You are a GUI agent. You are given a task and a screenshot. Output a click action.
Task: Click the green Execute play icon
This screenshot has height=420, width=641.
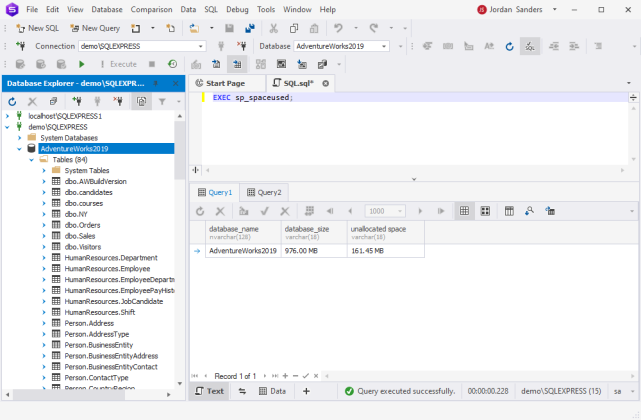[81, 64]
